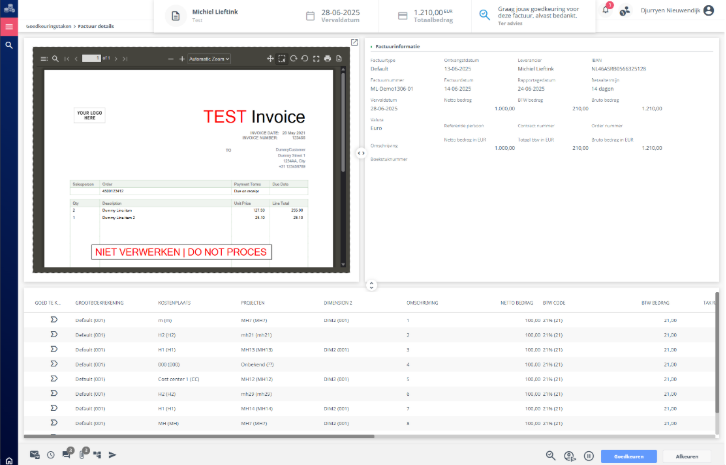
Task: Open the comments icon with badge
Action: click(67, 453)
